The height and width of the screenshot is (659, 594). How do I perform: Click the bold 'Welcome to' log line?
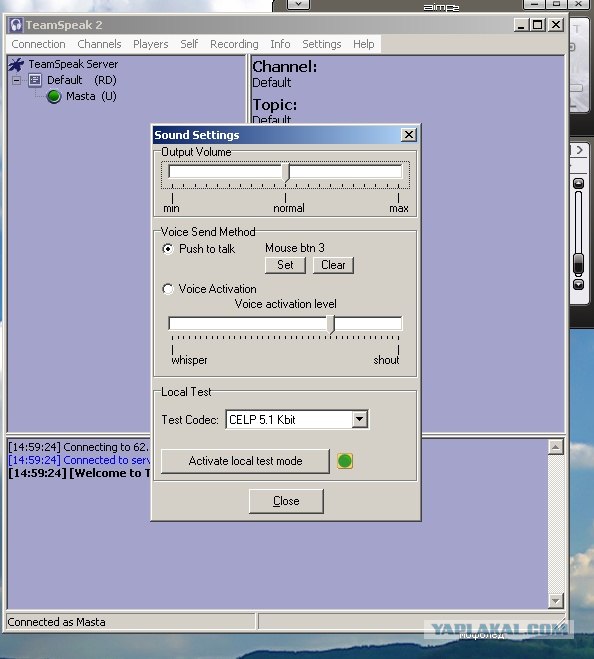click(x=79, y=473)
